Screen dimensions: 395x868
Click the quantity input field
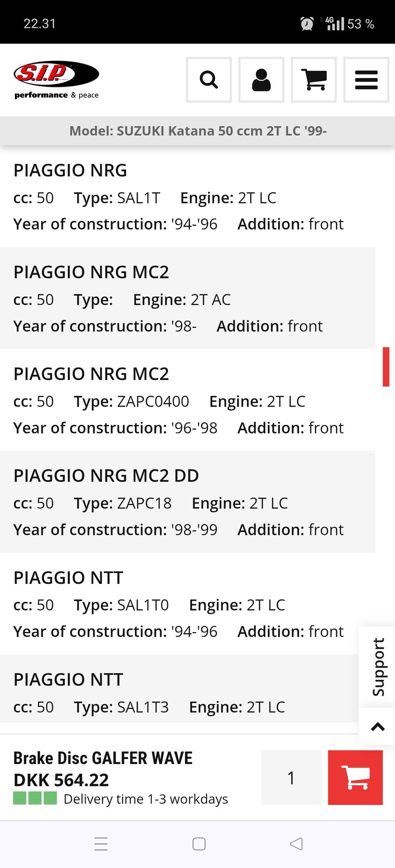pyautogui.click(x=291, y=777)
